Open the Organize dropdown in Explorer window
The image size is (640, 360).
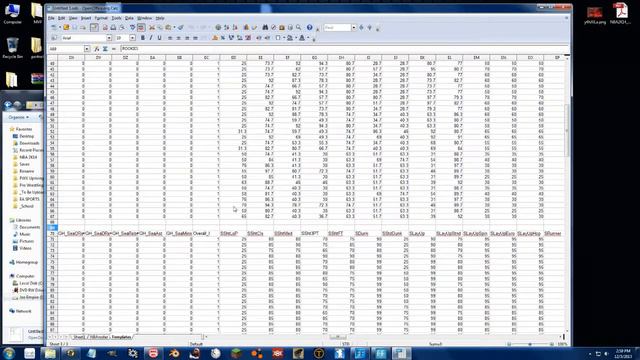(19, 117)
